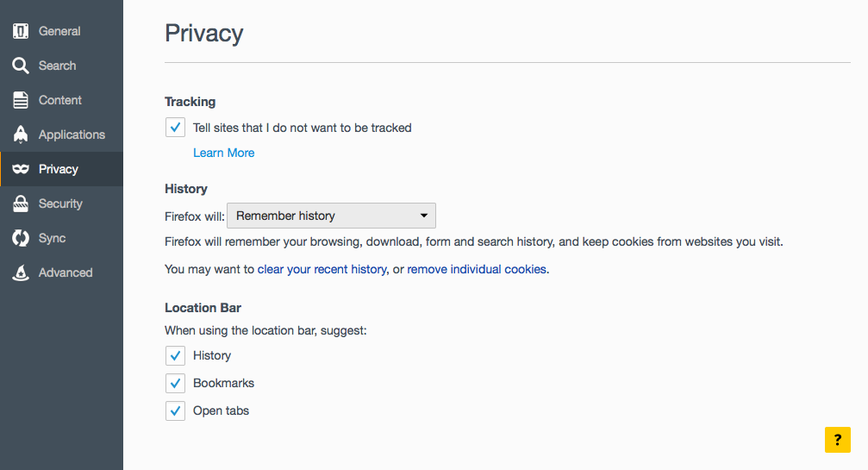The image size is (868, 470).
Task: Open the Remember history dropdown
Action: (331, 216)
